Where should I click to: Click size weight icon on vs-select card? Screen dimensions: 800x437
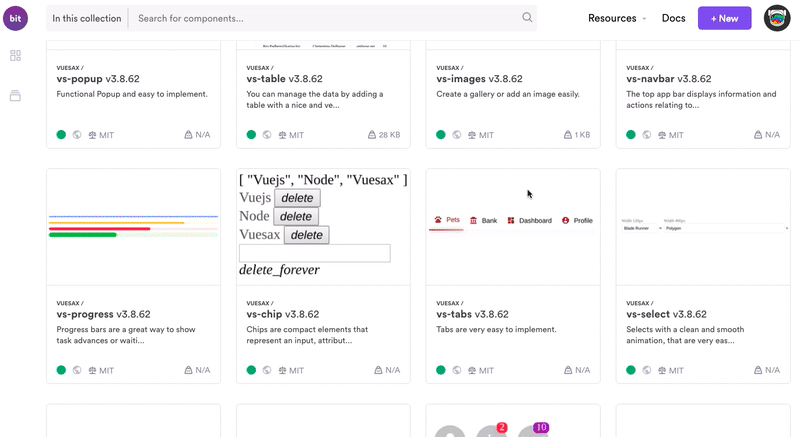click(x=758, y=370)
